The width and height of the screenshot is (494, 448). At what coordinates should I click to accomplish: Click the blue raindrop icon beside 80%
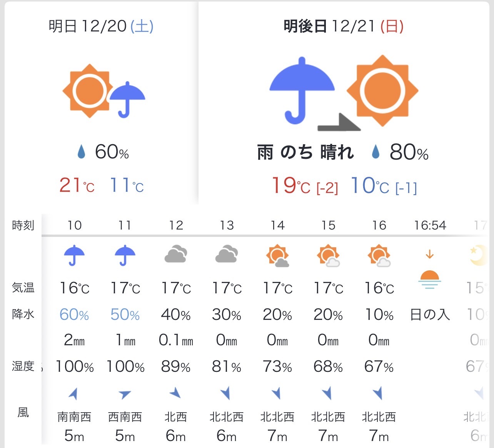click(x=376, y=152)
